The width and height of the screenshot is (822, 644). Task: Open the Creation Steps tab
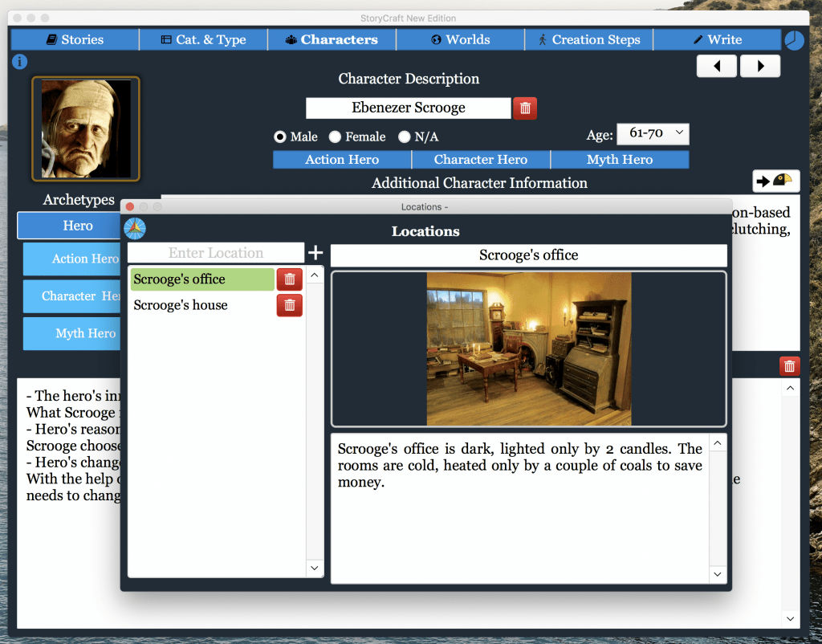coord(588,40)
